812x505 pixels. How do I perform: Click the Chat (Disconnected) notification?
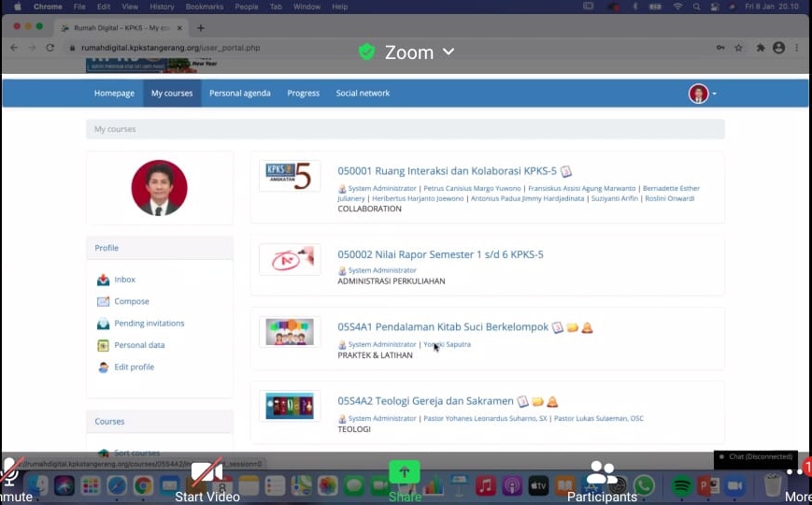(756, 457)
